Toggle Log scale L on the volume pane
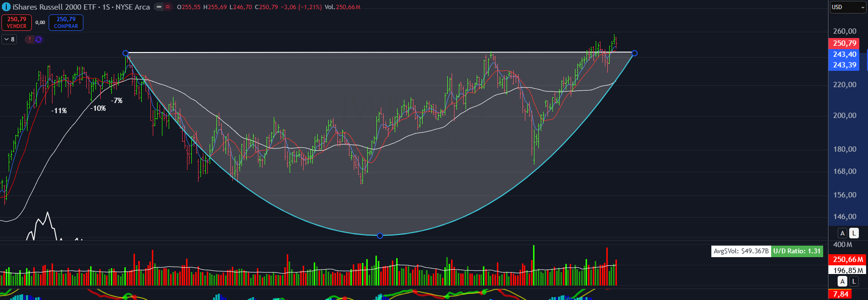The height and width of the screenshot is (300, 868). tap(854, 282)
